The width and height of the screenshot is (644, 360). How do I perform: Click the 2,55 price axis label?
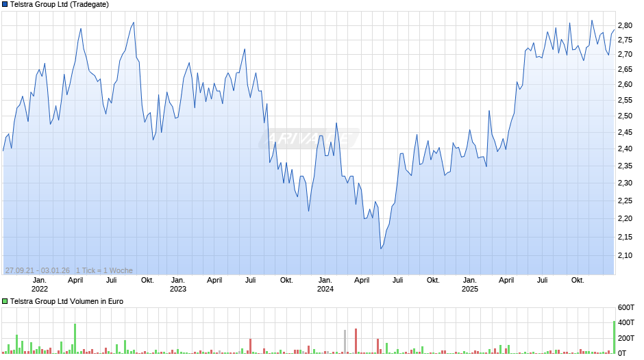[625, 100]
